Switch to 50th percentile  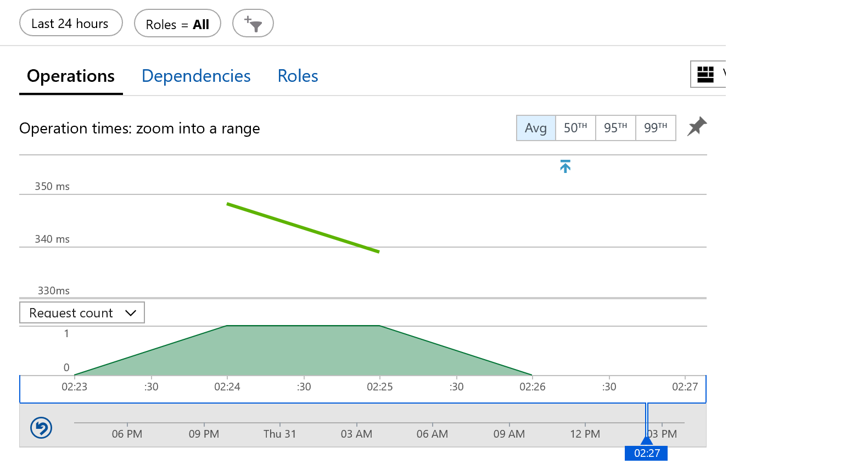575,128
